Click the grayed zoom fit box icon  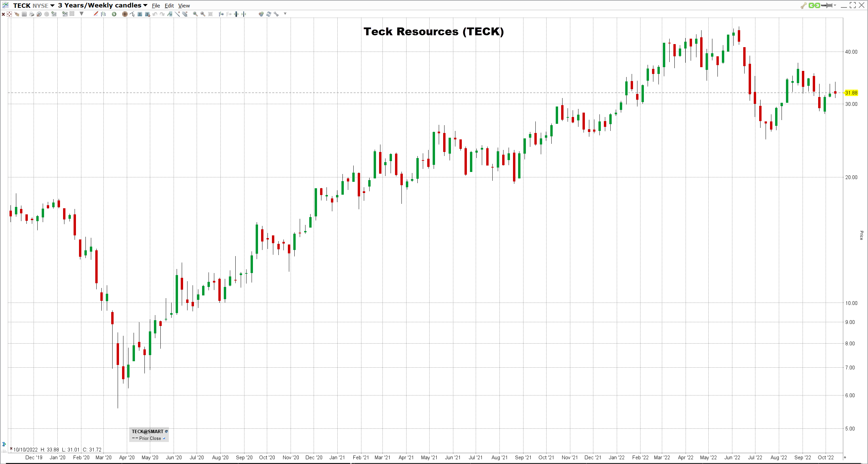pyautogui.click(x=210, y=14)
